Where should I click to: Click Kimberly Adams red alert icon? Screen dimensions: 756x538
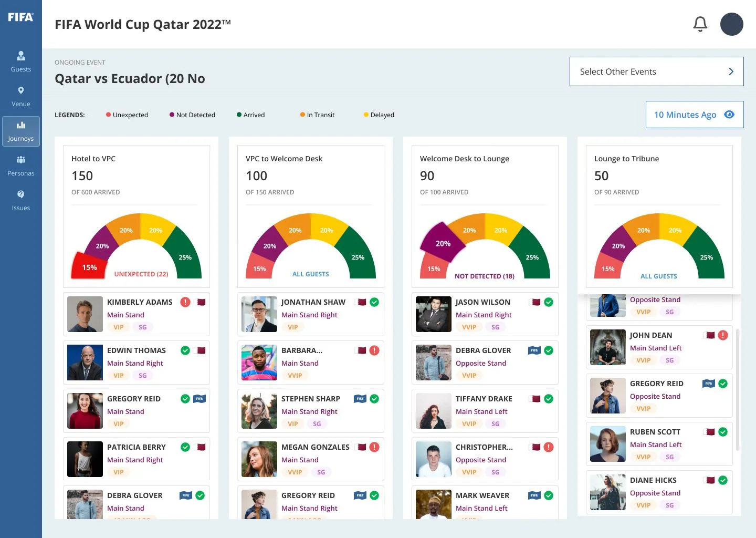click(185, 302)
